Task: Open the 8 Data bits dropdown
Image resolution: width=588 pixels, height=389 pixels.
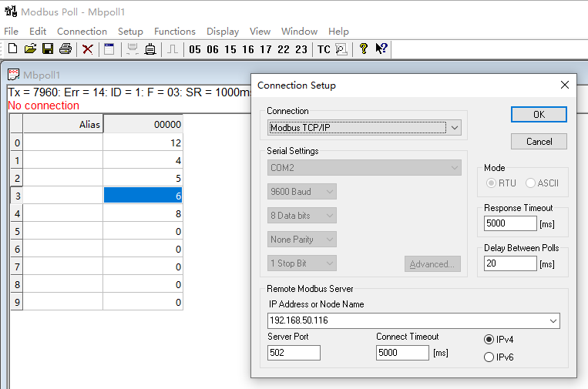Action: [x=302, y=216]
